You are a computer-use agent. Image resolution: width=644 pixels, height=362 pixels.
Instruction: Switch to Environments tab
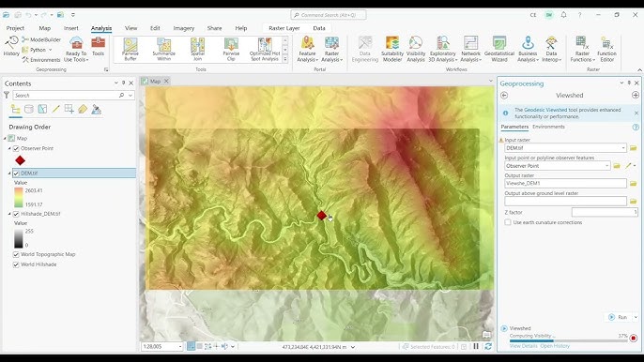[548, 127]
